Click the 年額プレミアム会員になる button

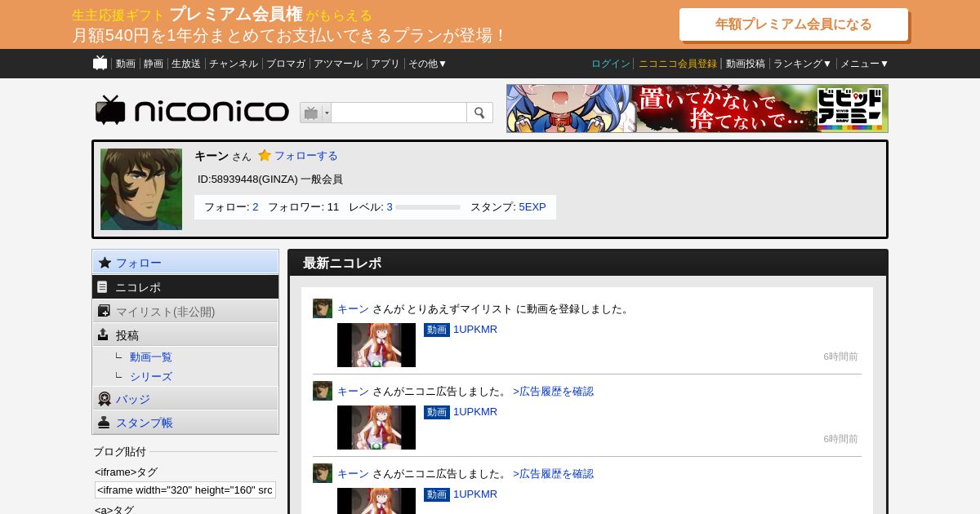(x=794, y=24)
